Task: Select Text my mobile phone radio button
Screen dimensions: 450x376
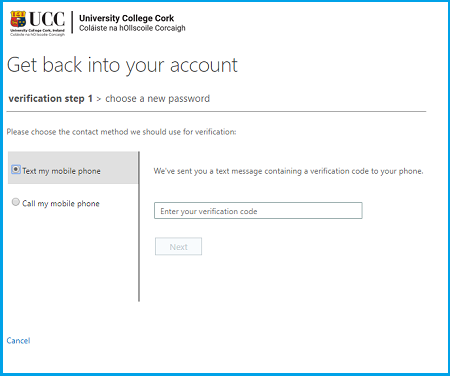Action: [x=16, y=169]
